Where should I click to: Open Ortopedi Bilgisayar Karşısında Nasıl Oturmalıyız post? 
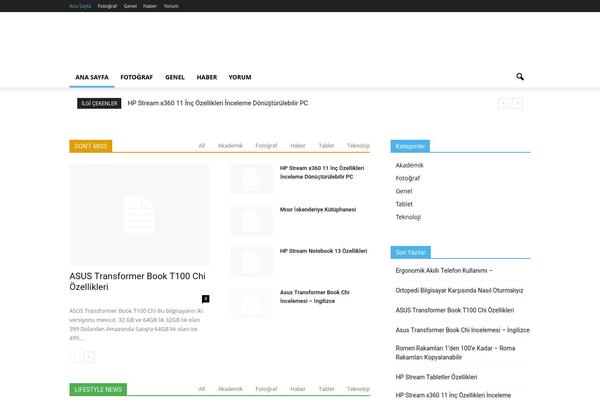pyautogui.click(x=459, y=291)
